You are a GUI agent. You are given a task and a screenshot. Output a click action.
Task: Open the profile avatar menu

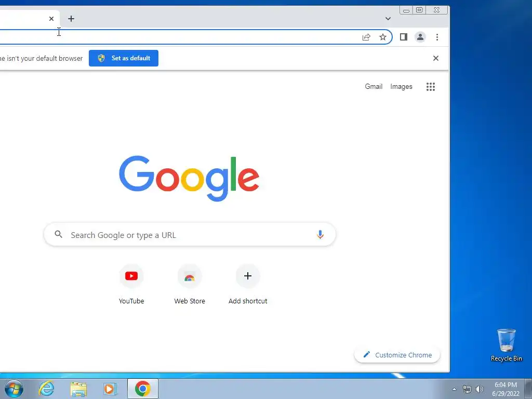pos(420,37)
